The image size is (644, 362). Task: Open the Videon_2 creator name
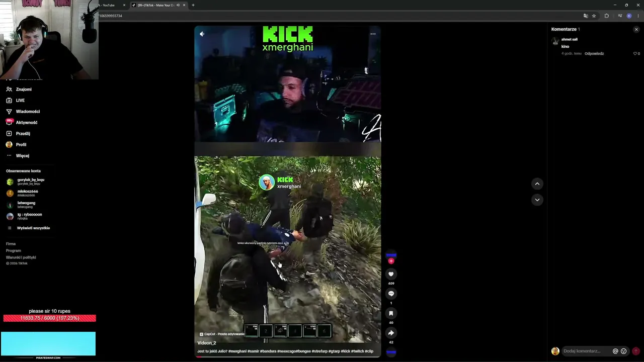[206, 343]
